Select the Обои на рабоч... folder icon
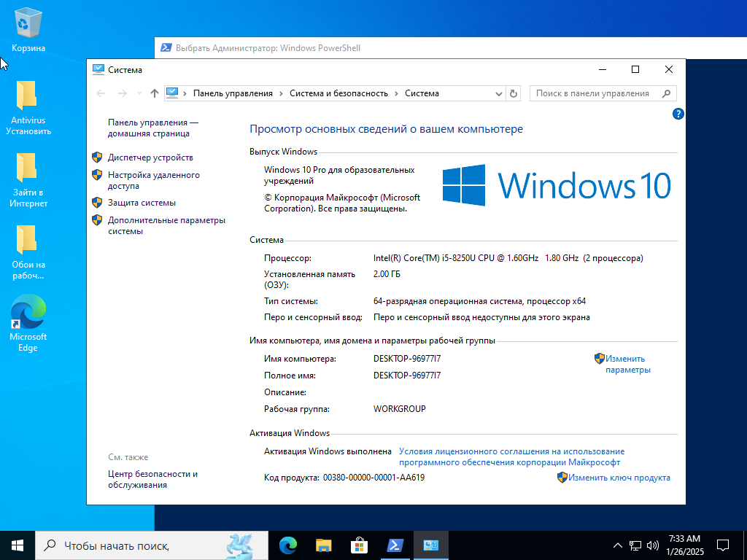 pos(28,252)
